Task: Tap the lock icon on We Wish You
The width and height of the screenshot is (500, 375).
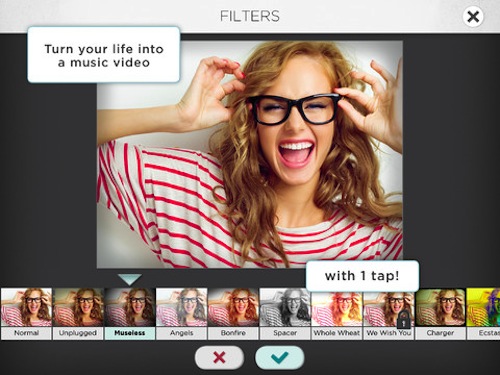Action: point(403,319)
